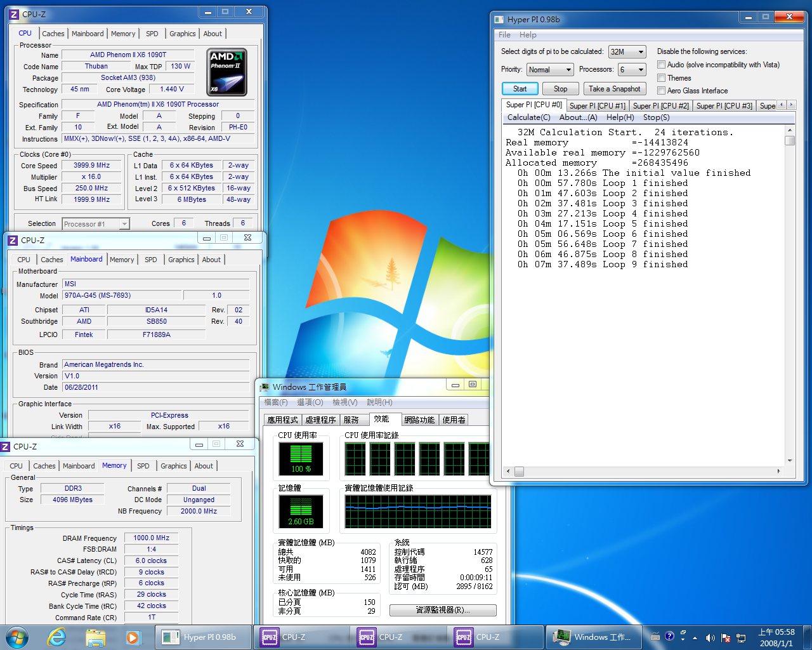Click the system clock showing 05:58

(x=776, y=637)
